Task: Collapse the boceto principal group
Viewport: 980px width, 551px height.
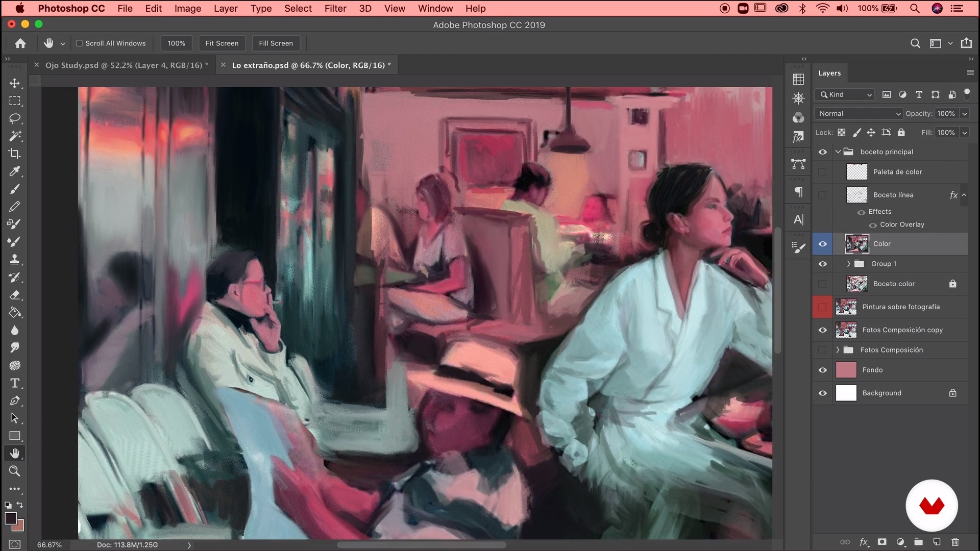Action: (838, 152)
